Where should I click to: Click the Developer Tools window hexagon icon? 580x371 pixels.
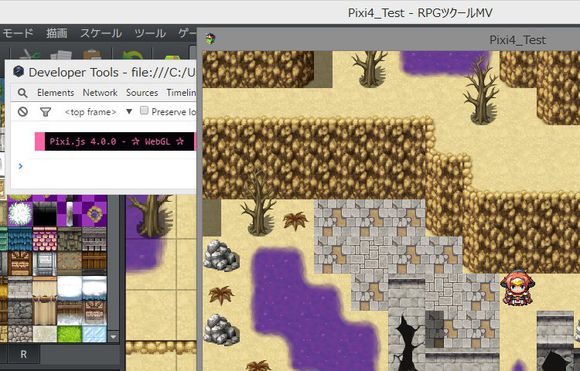tap(18, 71)
